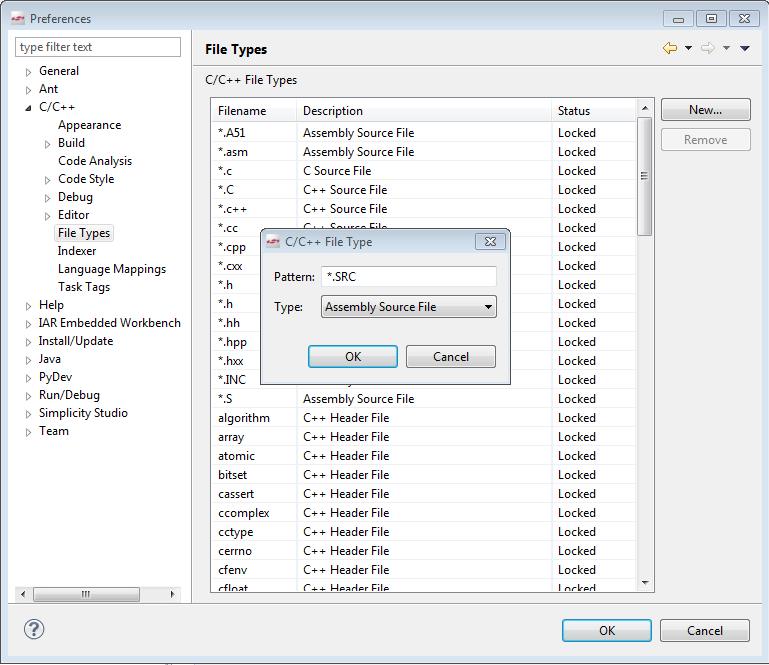Close the C/C++ File Type dialog
Image resolution: width=769 pixels, height=665 pixels.
(x=490, y=241)
